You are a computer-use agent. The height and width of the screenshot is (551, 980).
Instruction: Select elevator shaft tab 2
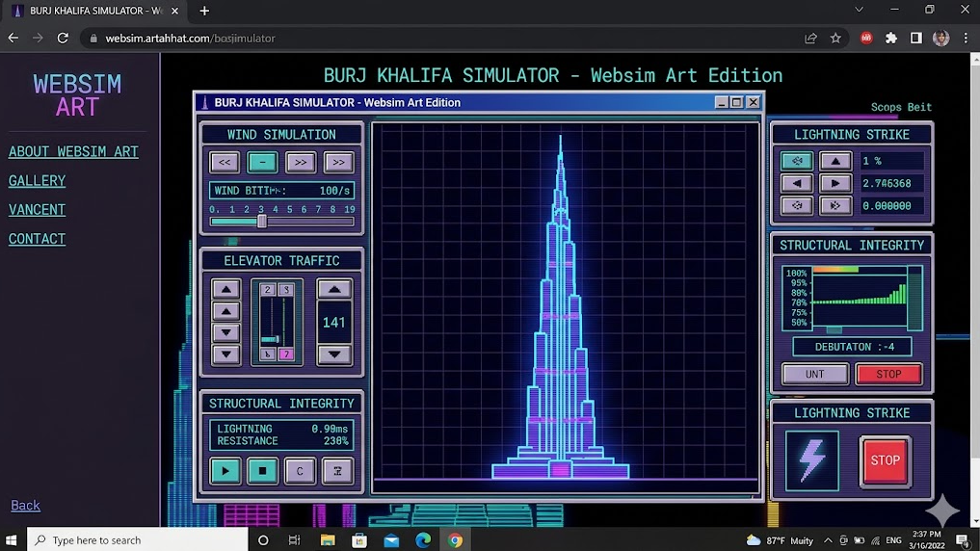coord(268,289)
